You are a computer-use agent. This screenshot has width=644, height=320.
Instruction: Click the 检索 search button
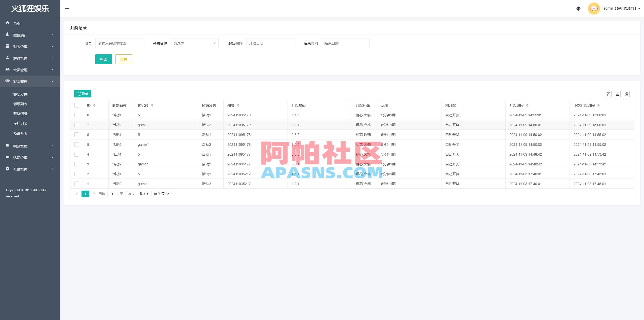click(x=103, y=59)
